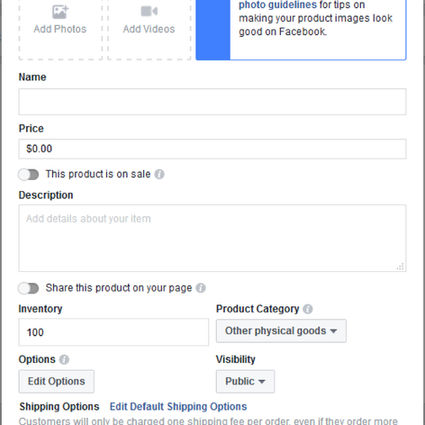425x425 pixels.
Task: Select the Inventory field showing 100
Action: coord(114,332)
